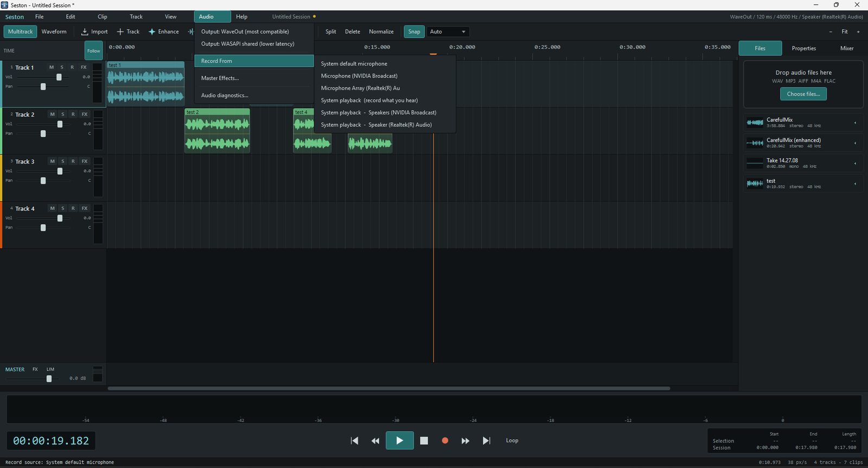
Task: Open the File menu
Action: (40, 17)
